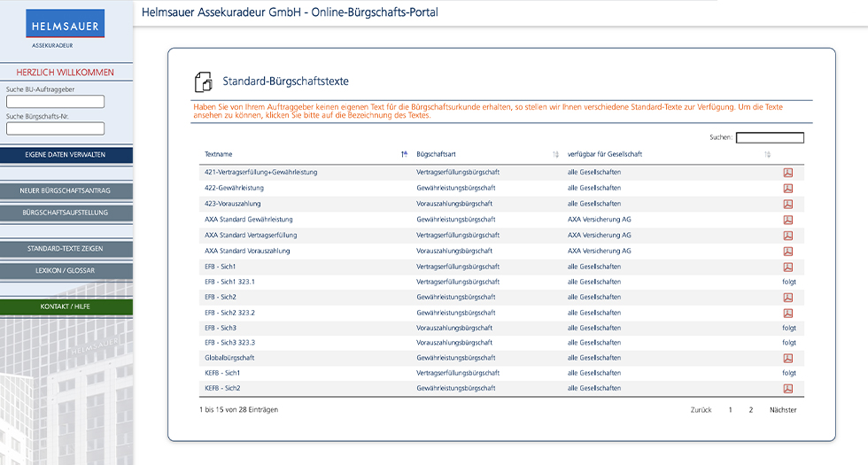Open Neuer Bürgschaftsantrag
The image size is (868, 465).
(x=66, y=191)
